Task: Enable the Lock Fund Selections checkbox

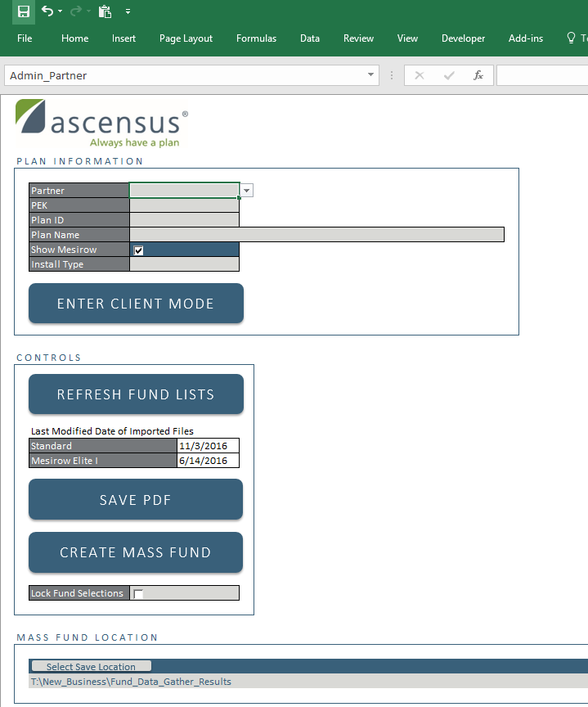Action: pos(138,594)
